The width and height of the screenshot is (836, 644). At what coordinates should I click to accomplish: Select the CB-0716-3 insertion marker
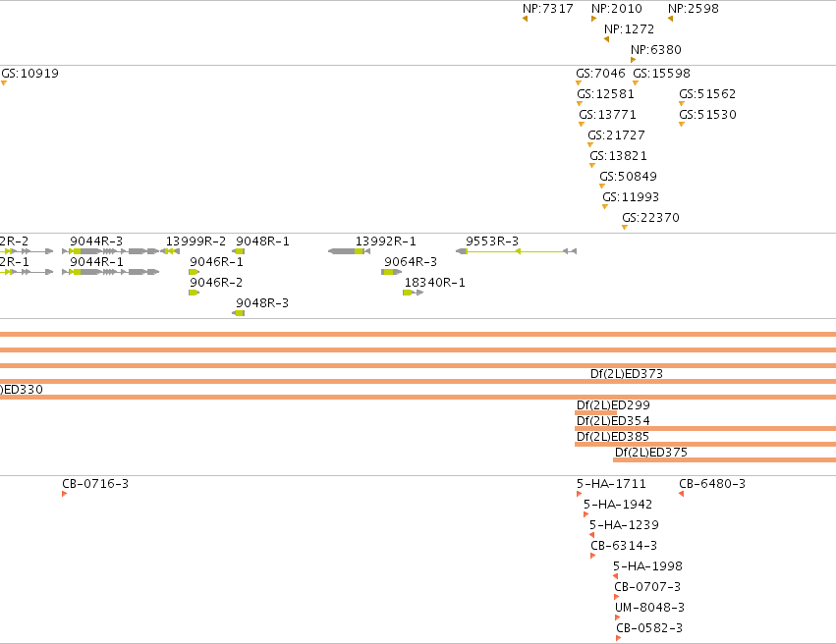point(65,494)
